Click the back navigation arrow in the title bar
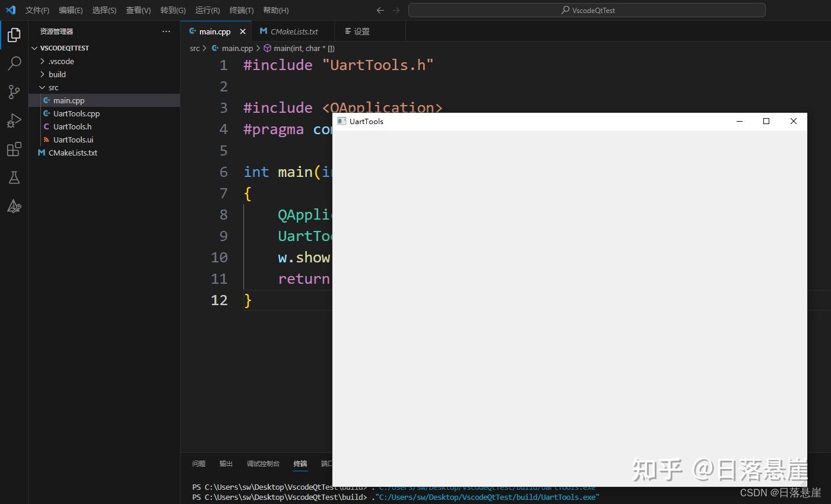This screenshot has width=831, height=504. pyautogui.click(x=380, y=10)
